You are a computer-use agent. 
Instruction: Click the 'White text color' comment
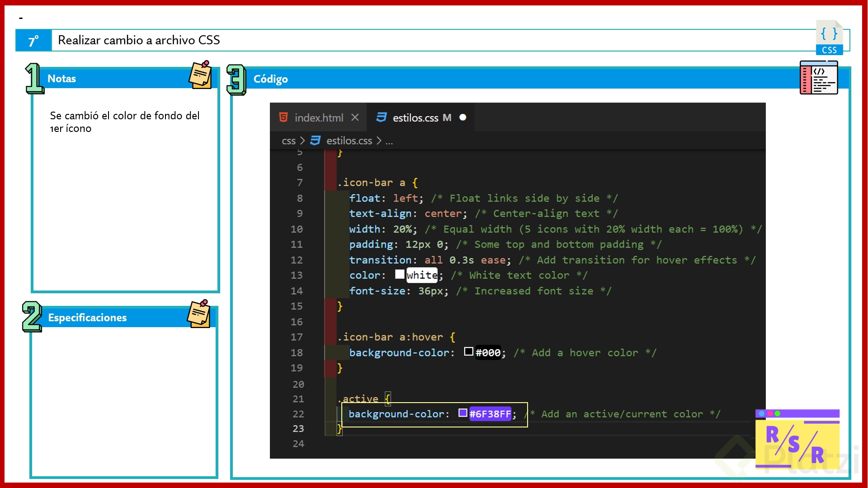click(x=519, y=275)
